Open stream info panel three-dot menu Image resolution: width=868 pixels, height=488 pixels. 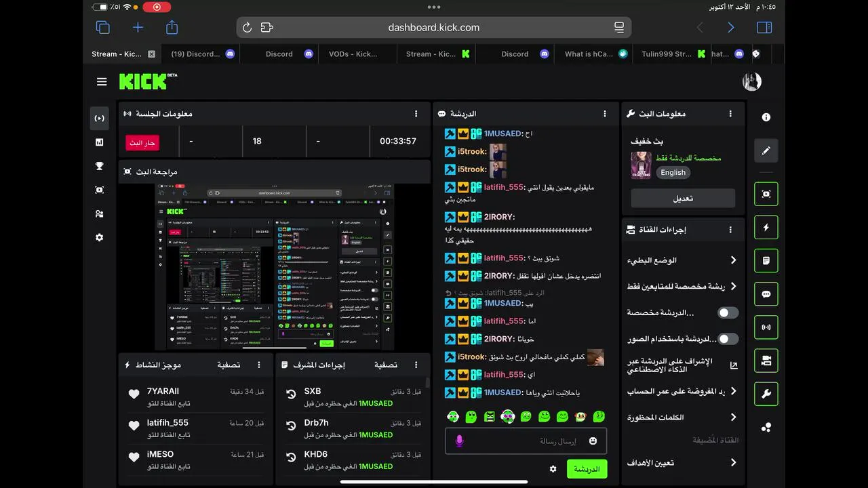pyautogui.click(x=730, y=114)
